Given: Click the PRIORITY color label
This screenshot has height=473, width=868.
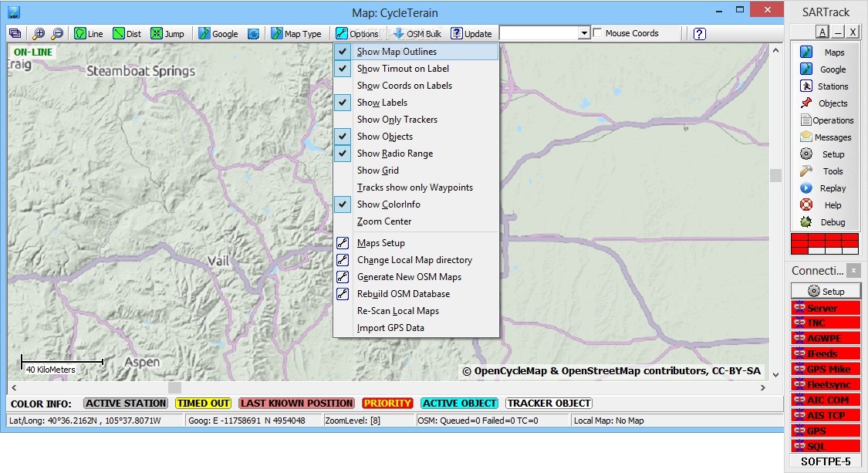Looking at the screenshot, I should coord(387,404).
